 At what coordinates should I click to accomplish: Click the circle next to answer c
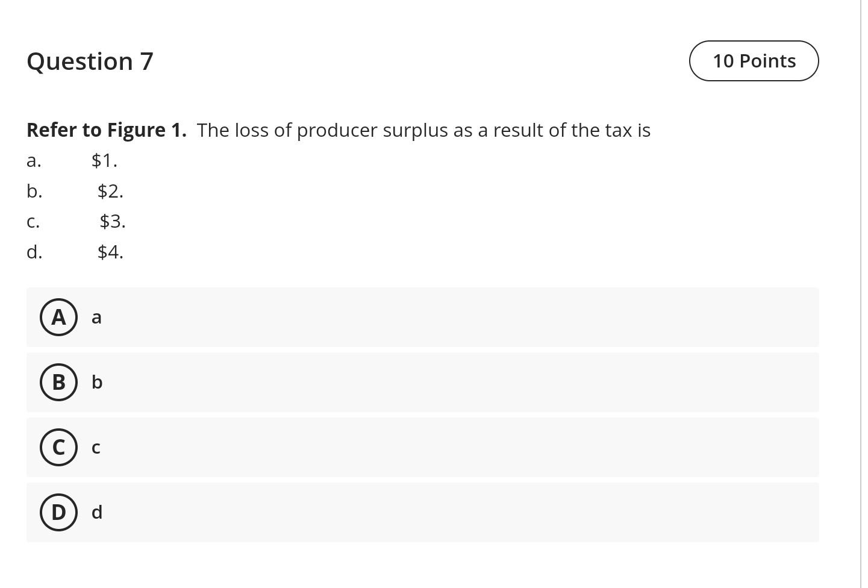pos(58,447)
